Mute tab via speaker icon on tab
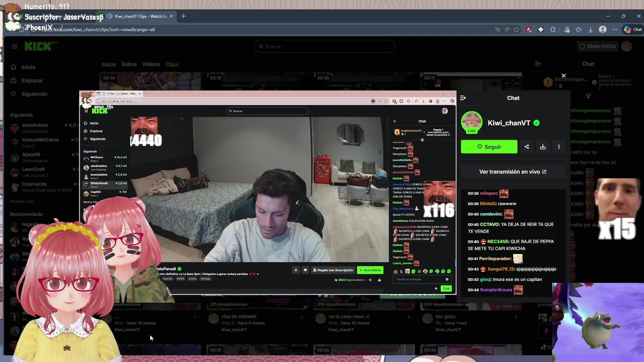This screenshot has width=644, height=362. [109, 16]
